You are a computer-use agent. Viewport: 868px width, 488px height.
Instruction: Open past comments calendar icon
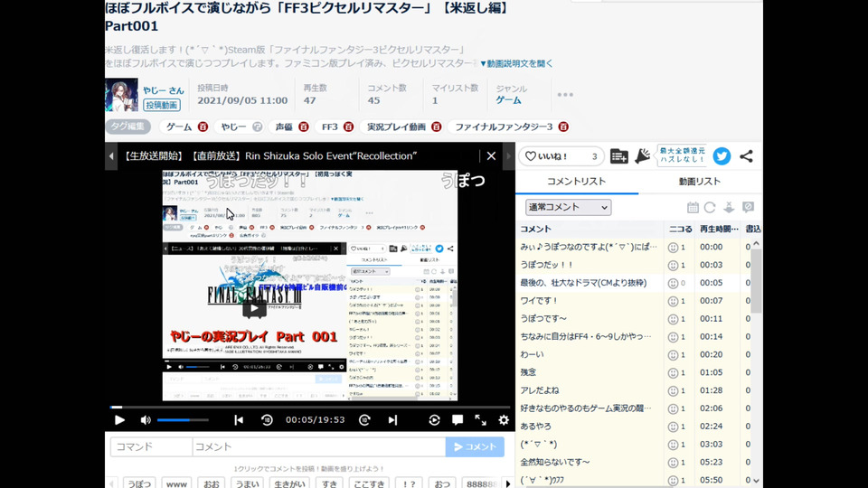pos(693,208)
